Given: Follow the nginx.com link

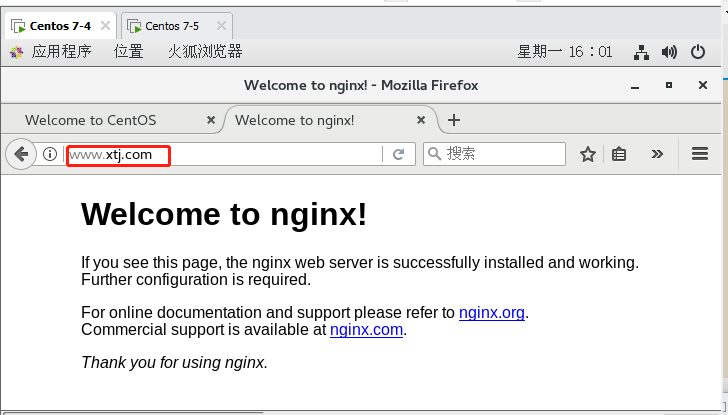Looking at the screenshot, I should tap(366, 330).
